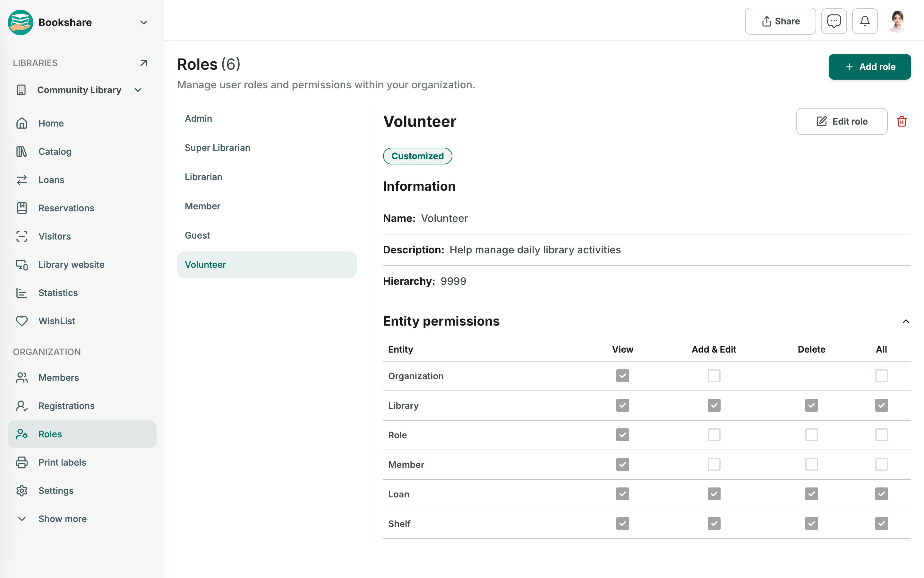
Task: Uncheck Shelf View checkbox
Action: [622, 523]
